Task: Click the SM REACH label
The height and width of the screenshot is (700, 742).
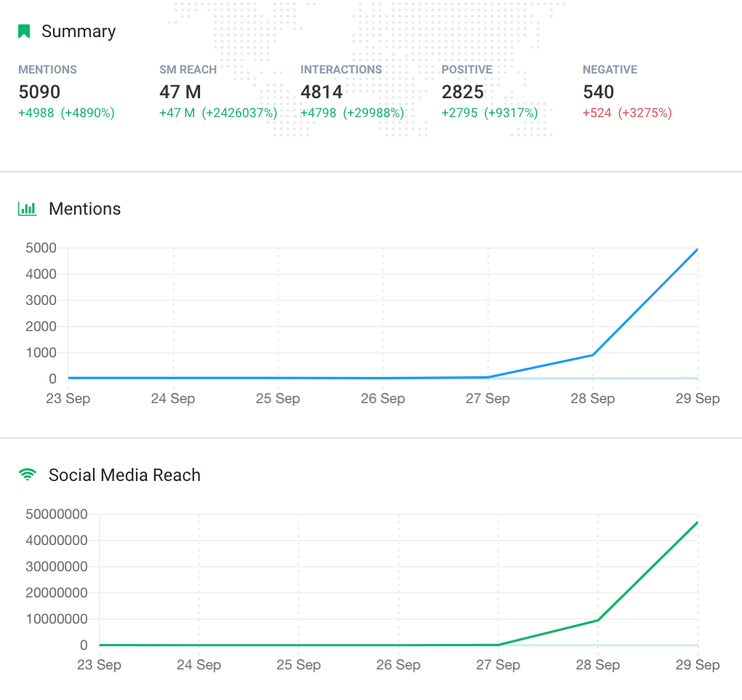Action: (188, 70)
